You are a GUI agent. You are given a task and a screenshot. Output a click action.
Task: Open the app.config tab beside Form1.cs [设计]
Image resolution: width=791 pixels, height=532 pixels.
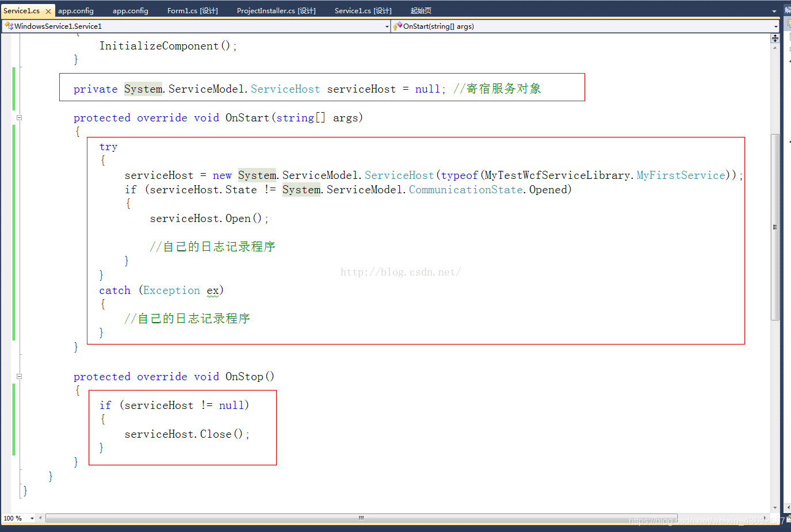[131, 11]
